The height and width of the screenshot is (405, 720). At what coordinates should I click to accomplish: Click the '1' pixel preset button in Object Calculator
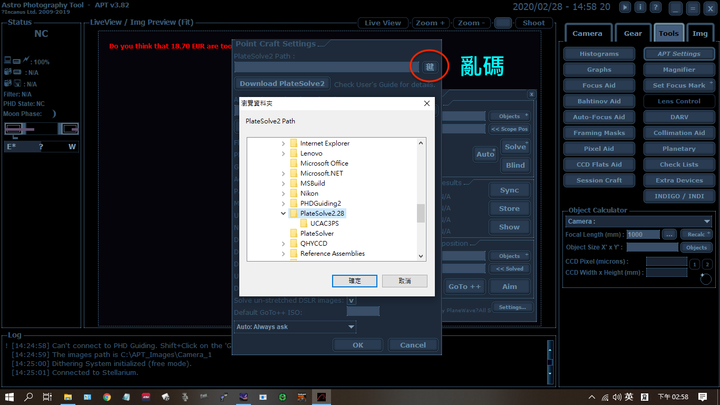click(x=694, y=264)
